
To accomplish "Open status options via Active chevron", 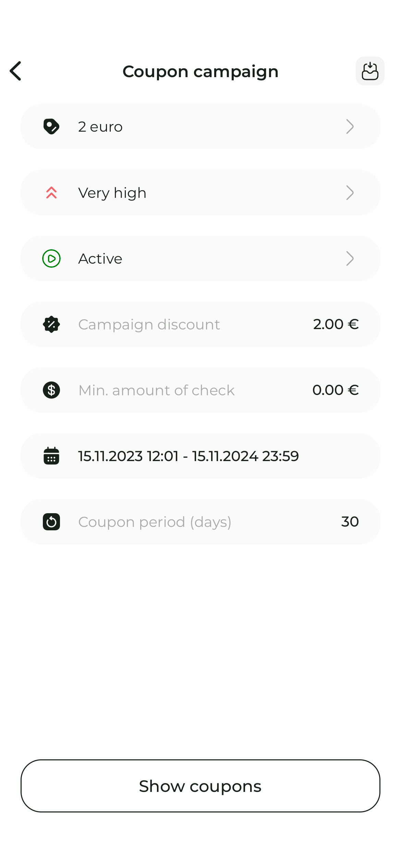I will (350, 258).
